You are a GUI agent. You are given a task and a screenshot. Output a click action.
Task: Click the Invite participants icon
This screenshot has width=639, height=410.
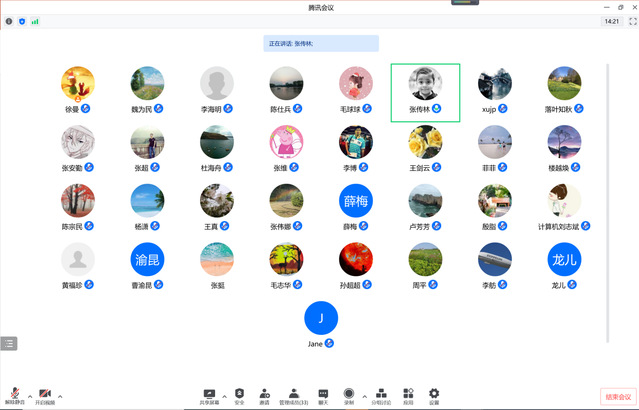[x=265, y=395]
